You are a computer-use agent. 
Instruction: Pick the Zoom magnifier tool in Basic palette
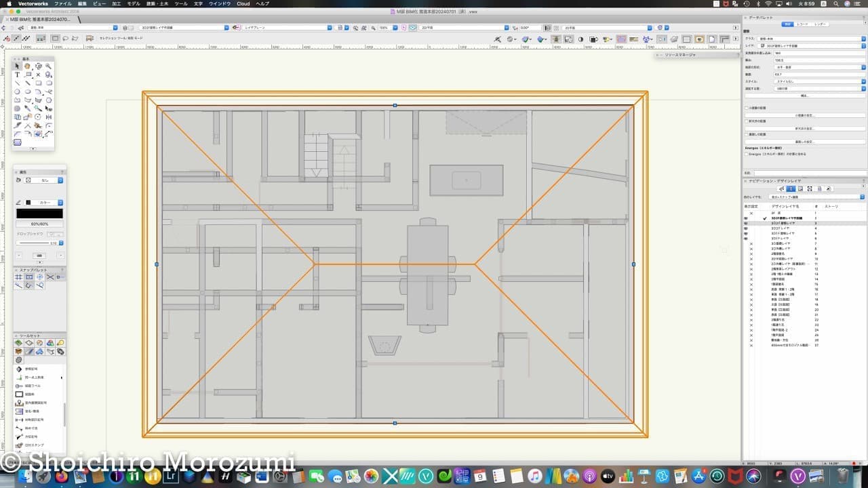click(x=49, y=66)
